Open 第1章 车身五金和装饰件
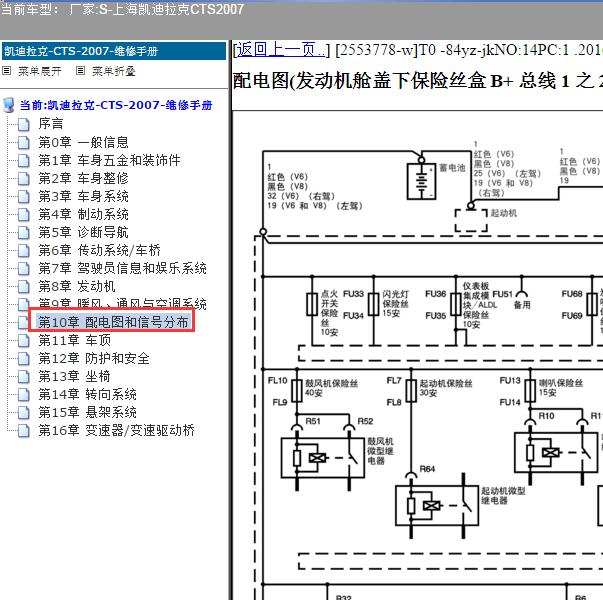The height and width of the screenshot is (600, 603). (109, 160)
